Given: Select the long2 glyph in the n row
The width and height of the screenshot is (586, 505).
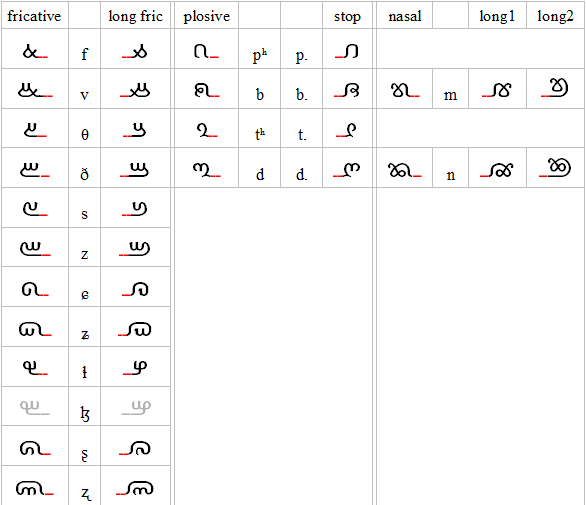Looking at the screenshot, I should pyautogui.click(x=555, y=168).
